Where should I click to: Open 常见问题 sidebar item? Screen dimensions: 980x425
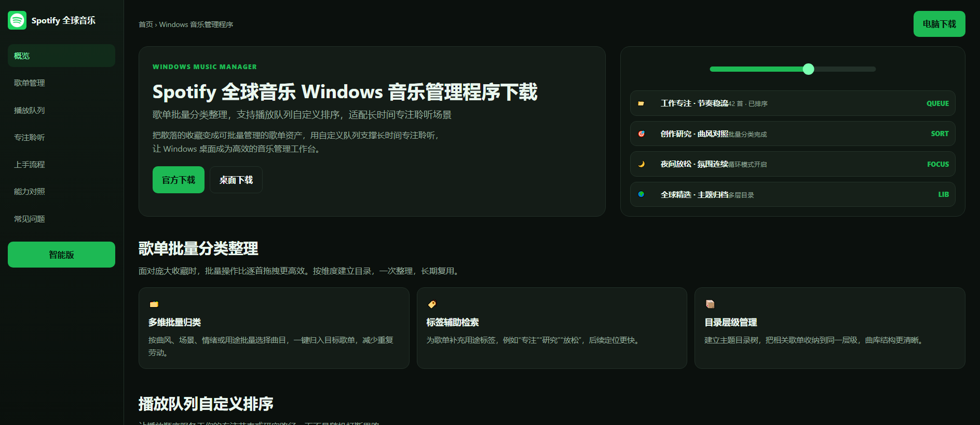(61, 219)
